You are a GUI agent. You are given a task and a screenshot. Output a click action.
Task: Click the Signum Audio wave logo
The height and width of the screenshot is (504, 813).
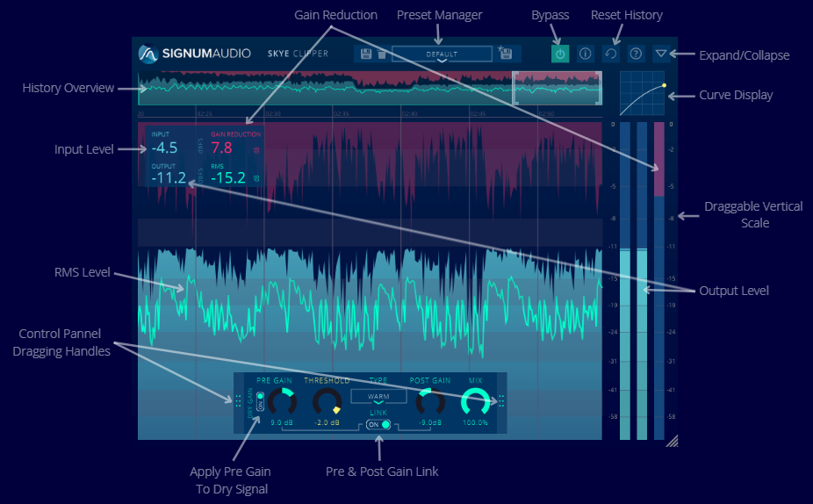(x=147, y=54)
